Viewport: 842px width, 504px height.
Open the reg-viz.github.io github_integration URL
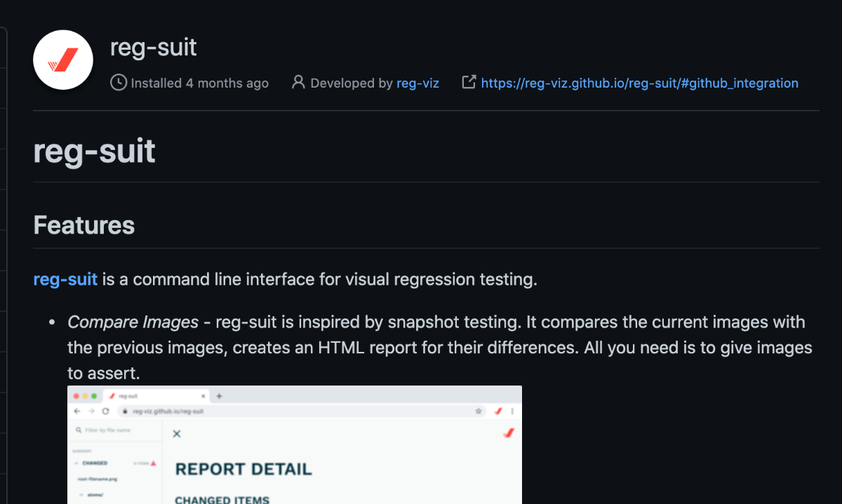(639, 83)
